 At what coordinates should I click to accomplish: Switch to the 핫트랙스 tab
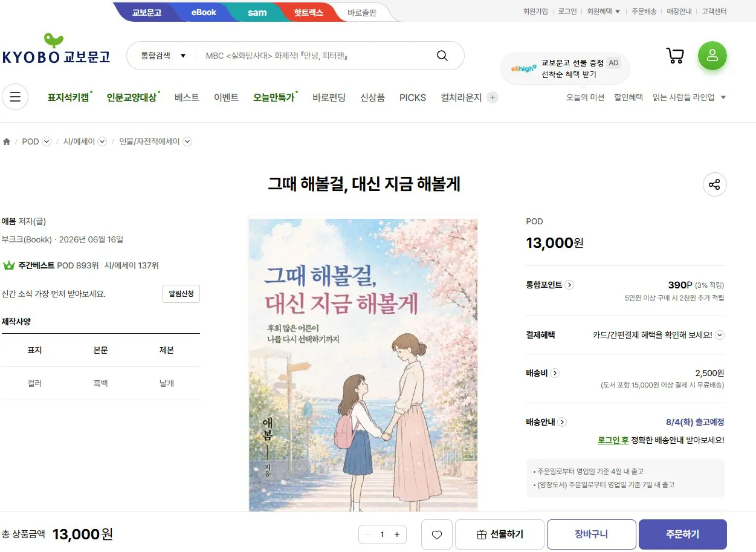308,12
